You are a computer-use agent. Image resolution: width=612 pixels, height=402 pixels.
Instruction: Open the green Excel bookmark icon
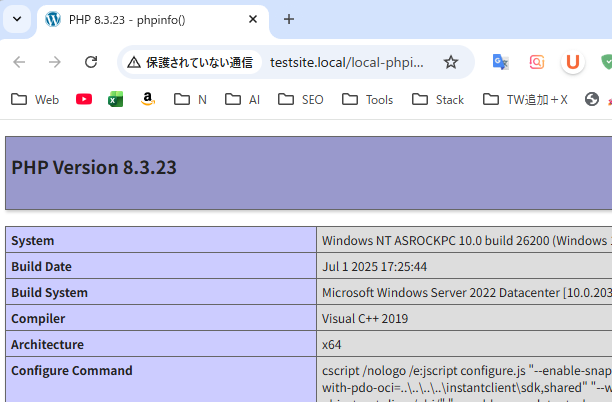click(116, 99)
